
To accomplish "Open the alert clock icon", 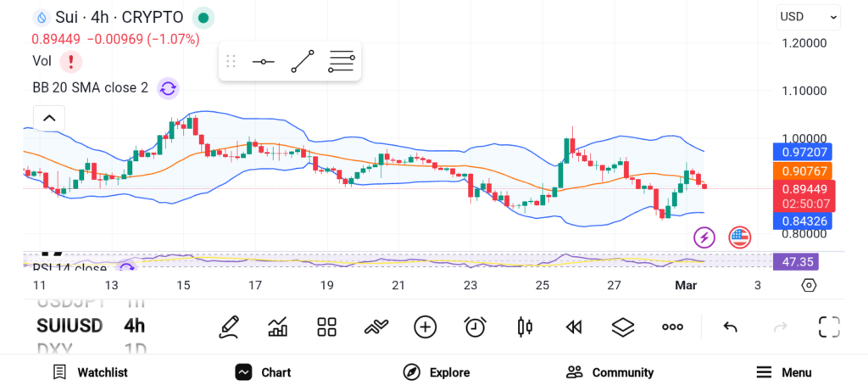I will click(x=475, y=327).
